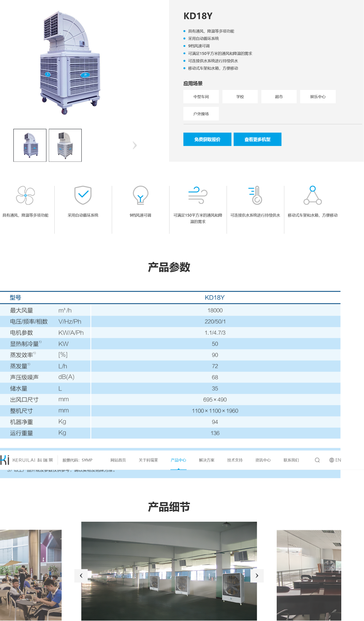This screenshot has width=364, height=621.
Task: Switch language with the globe EN icon
Action: click(335, 460)
